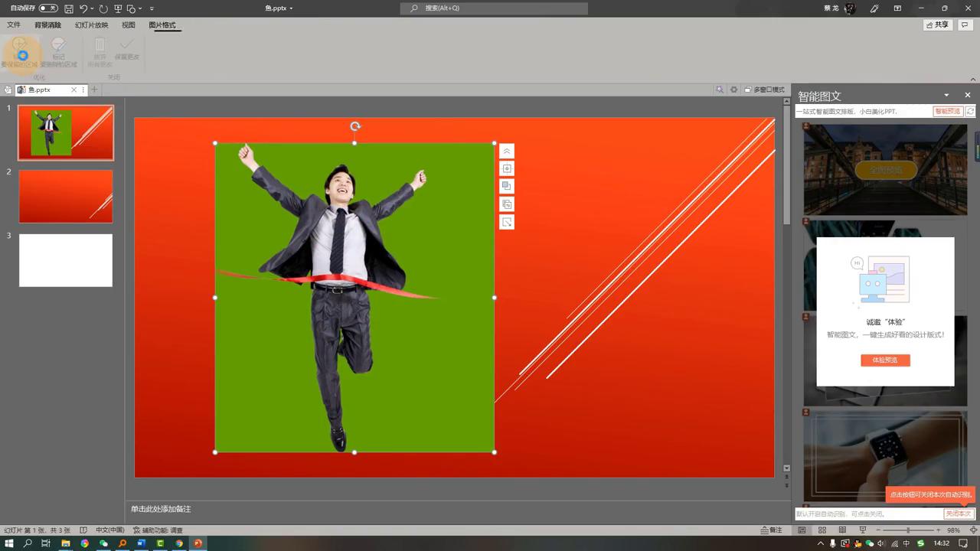Open the undo history dropdown arrow
980x551 pixels.
coord(92,8)
